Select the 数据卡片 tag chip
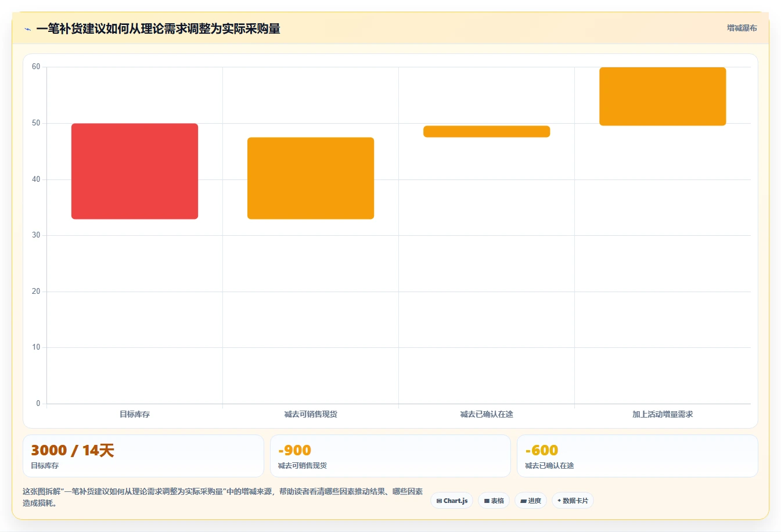781x532 pixels. 573,501
